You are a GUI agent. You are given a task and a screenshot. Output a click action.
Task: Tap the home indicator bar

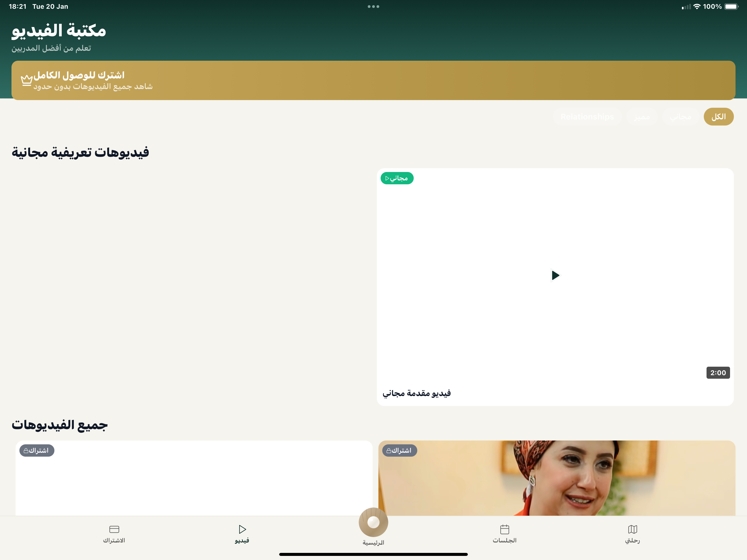point(373,554)
